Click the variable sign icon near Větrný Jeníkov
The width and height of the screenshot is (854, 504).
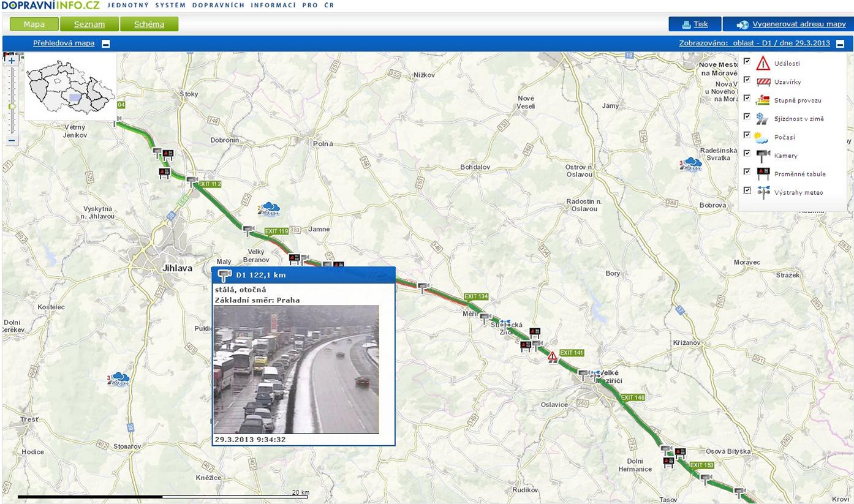pos(167,154)
